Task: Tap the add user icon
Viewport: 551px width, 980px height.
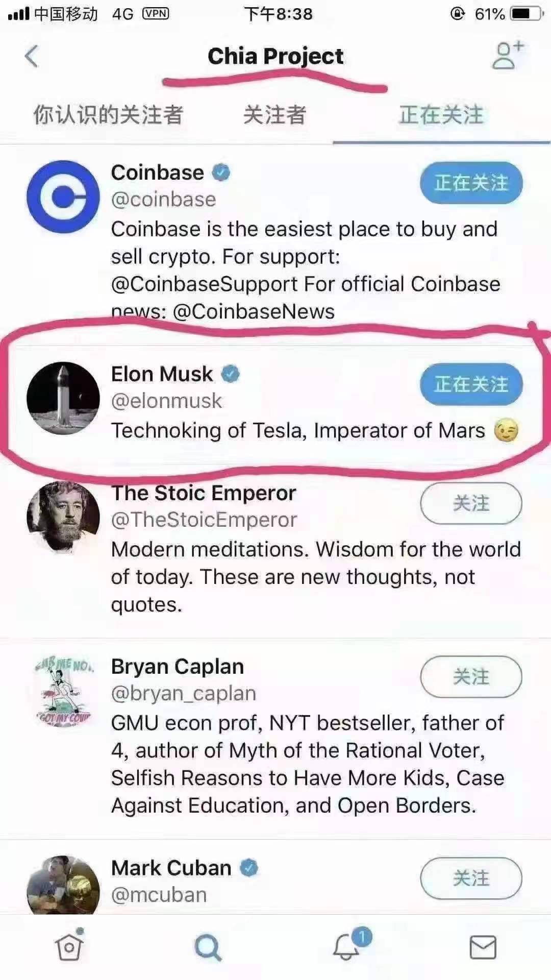Action: (507, 55)
